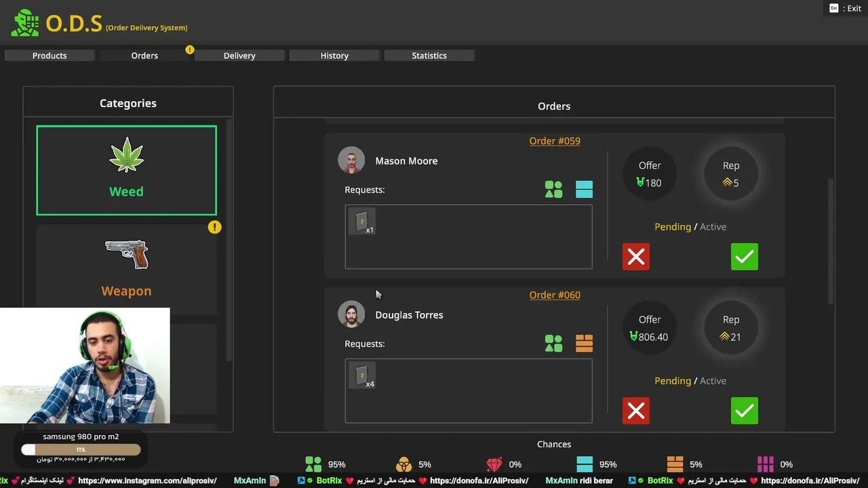The image size is (868, 488).
Task: Click the Categories panel heading
Action: [x=128, y=103]
